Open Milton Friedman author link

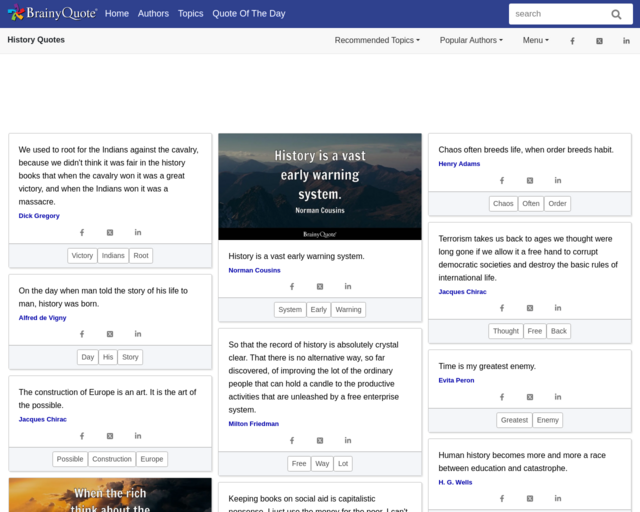(253, 424)
